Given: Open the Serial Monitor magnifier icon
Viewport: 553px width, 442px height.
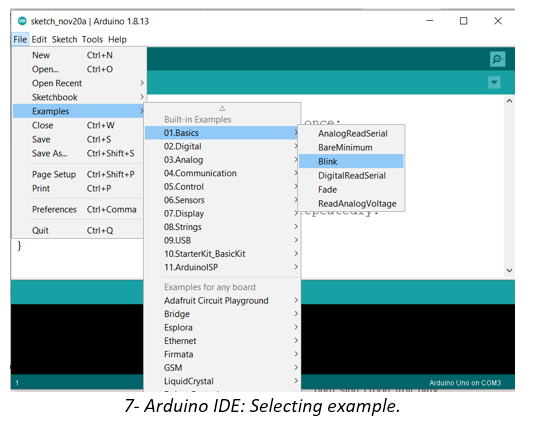Looking at the screenshot, I should [497, 59].
